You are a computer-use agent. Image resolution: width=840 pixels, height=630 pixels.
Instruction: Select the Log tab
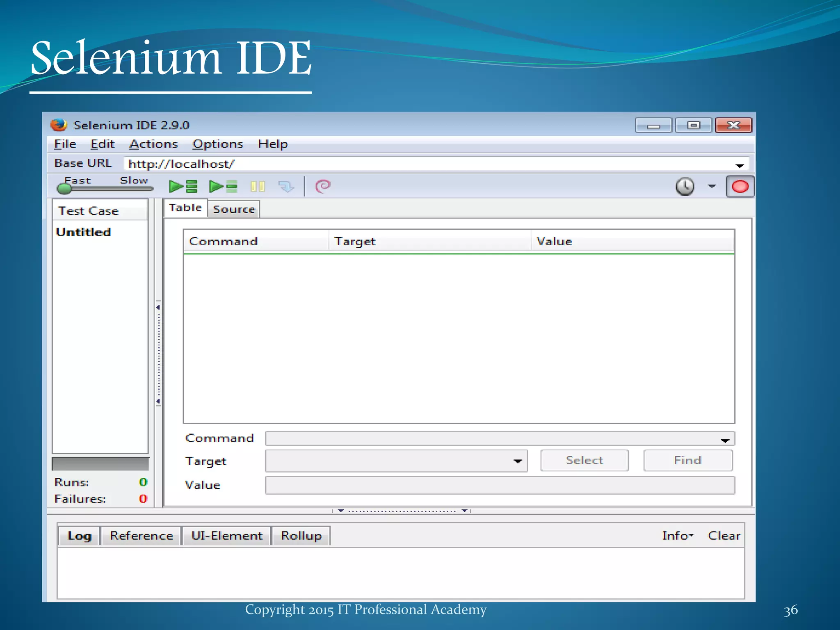[79, 536]
